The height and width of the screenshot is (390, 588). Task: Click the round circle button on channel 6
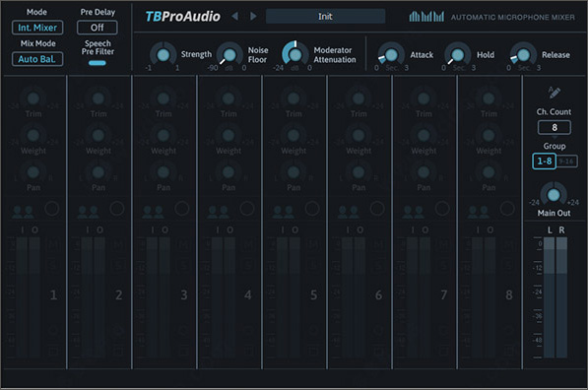(377, 209)
